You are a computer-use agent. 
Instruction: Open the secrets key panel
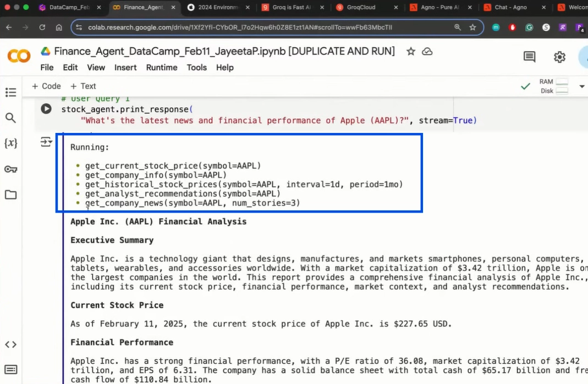click(10, 169)
